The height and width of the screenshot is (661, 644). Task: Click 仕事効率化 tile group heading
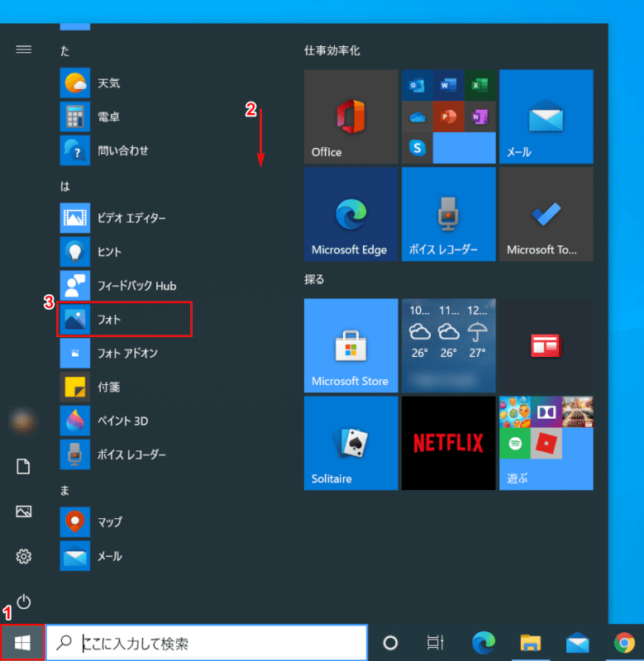point(332,50)
